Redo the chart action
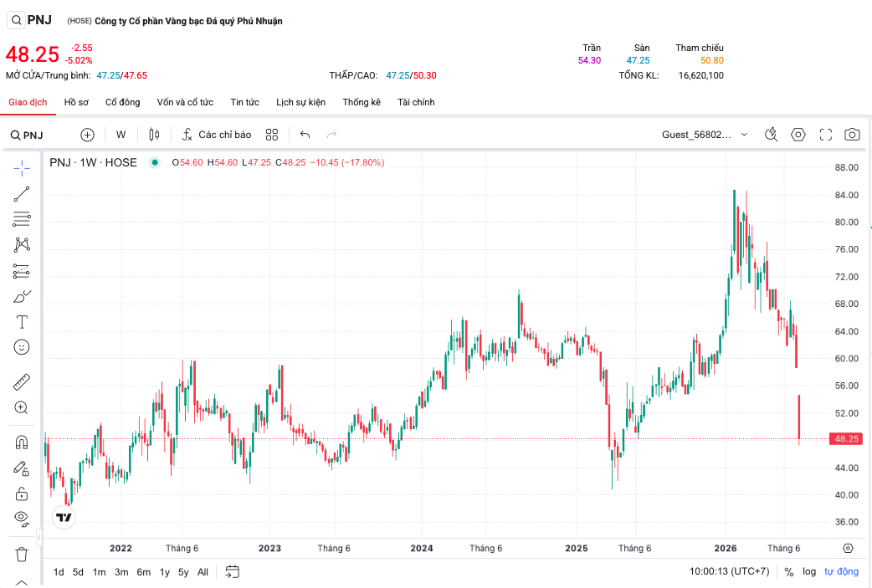This screenshot has height=588, width=872. pyautogui.click(x=332, y=135)
